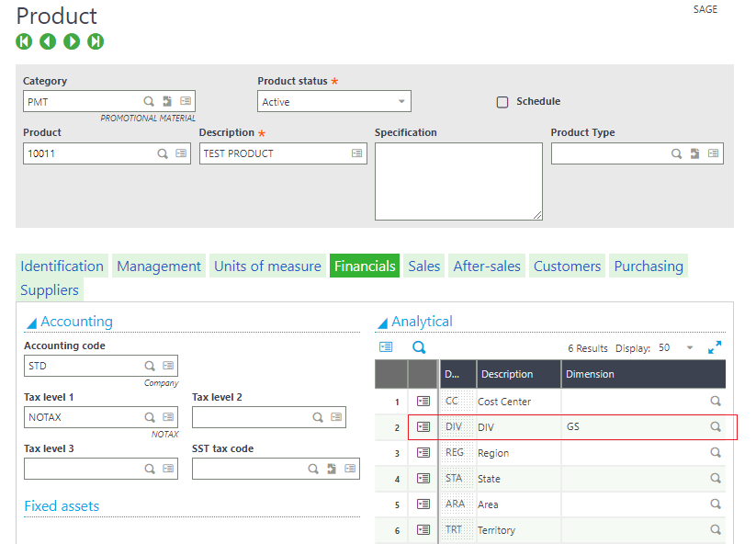Open Tax level 1 lookup magnifier
This screenshot has width=756, height=544.
click(x=150, y=417)
